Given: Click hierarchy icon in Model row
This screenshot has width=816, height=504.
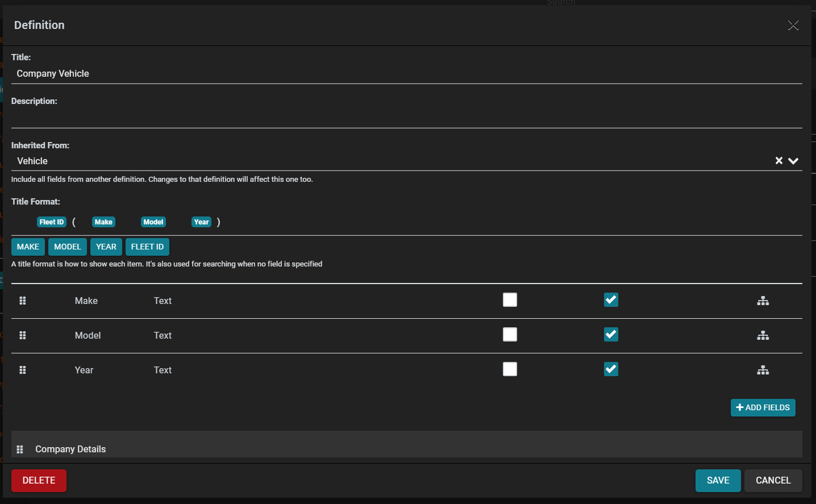Looking at the screenshot, I should click(x=763, y=335).
